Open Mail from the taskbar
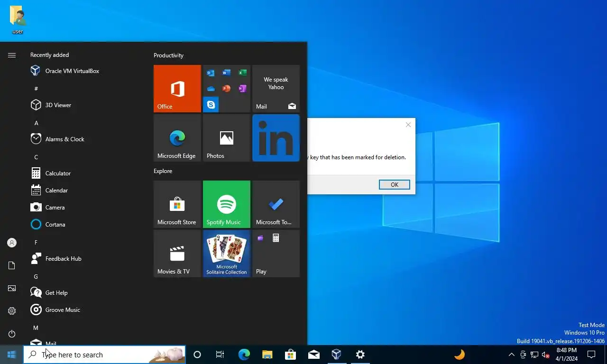607x364 pixels. (313, 355)
